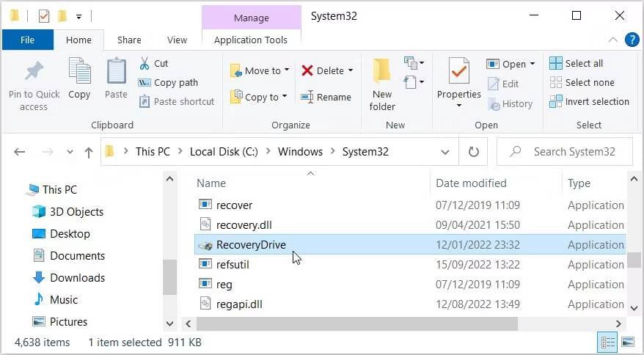Click the Forward navigation arrow
Viewport: 644px width, 355px height.
click(x=48, y=152)
